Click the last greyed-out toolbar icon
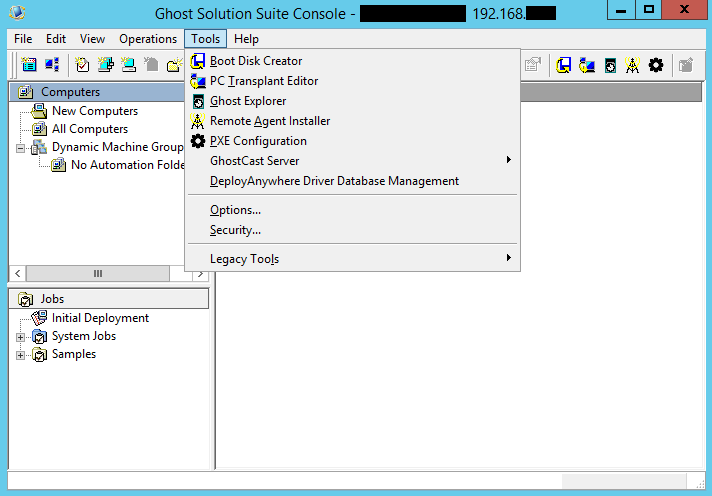Screen dimensions: 712x496 point(686,65)
